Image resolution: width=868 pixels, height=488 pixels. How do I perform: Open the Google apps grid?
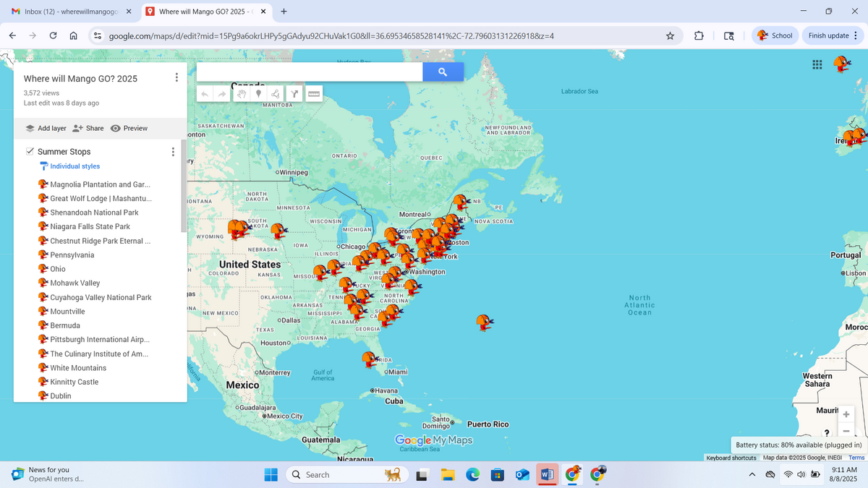click(817, 65)
